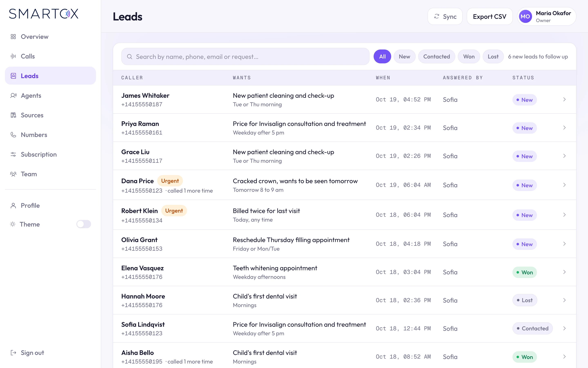The width and height of the screenshot is (588, 368).
Task: Open Elena Vasquez row chevron
Action: pos(565,272)
